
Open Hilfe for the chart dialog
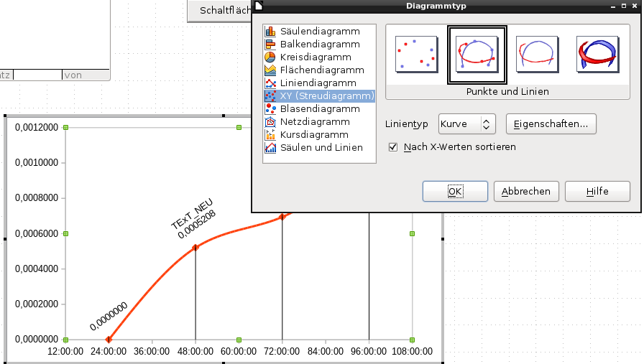[597, 192]
